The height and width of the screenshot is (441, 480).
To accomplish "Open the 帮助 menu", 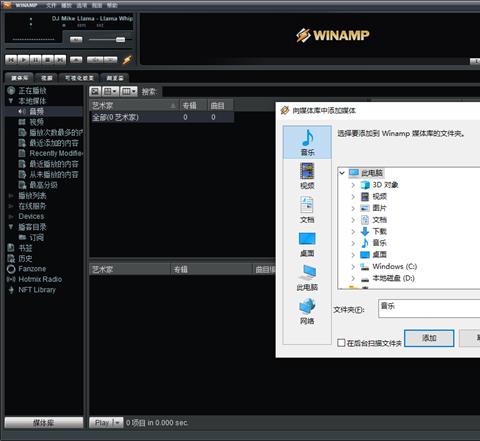I will pos(112,5).
